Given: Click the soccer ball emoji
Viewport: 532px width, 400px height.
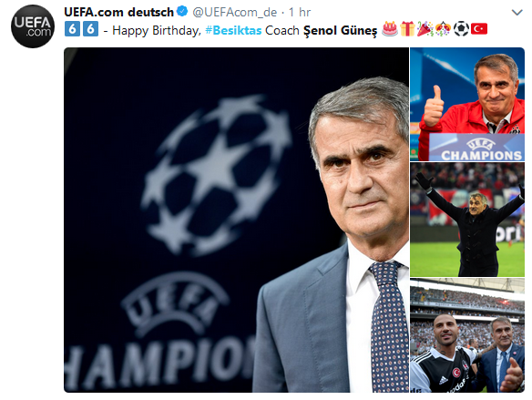Looking at the screenshot, I should click(461, 29).
